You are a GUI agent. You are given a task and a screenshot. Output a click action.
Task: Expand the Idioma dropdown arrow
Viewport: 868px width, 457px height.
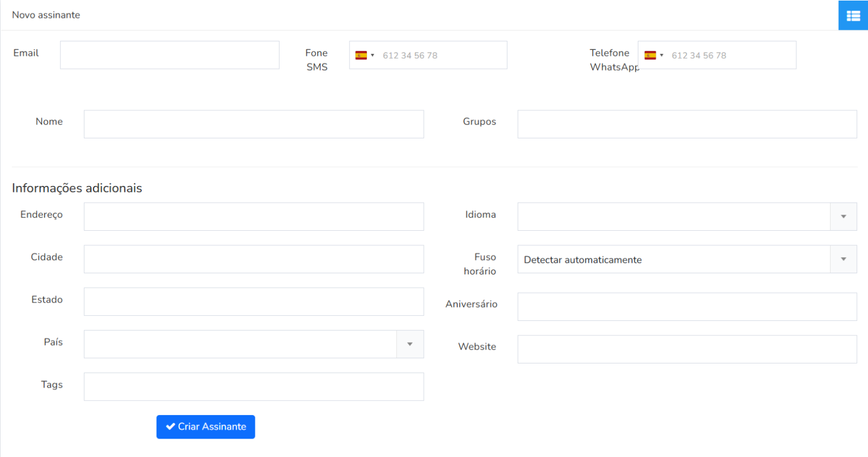coord(843,216)
